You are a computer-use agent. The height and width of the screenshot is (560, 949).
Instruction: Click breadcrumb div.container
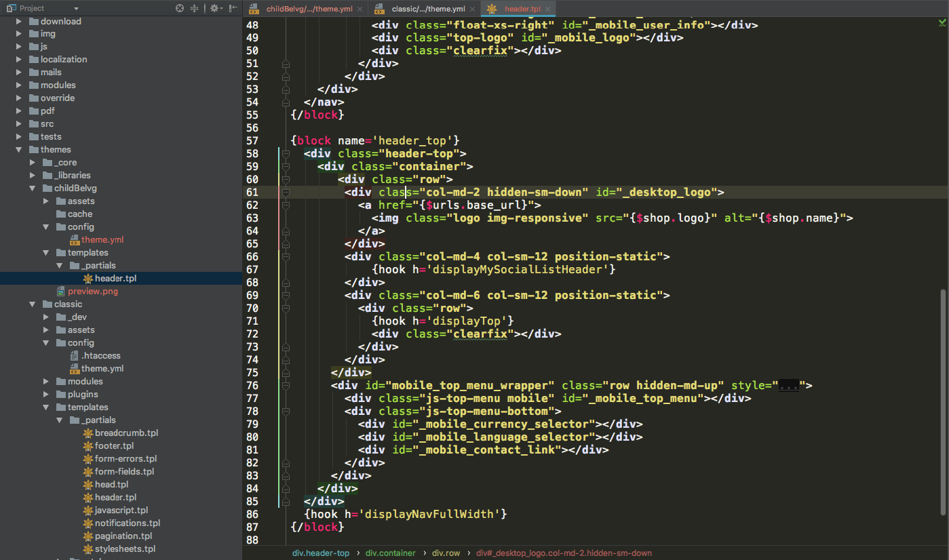point(390,553)
